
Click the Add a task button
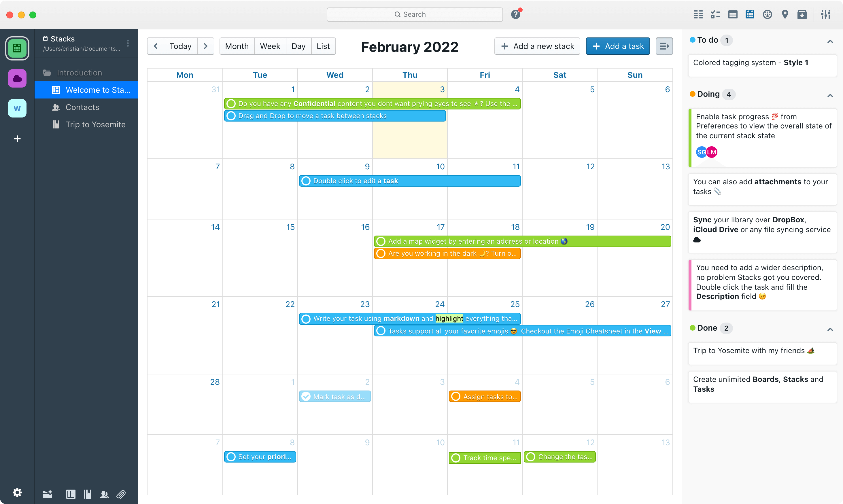coord(618,46)
